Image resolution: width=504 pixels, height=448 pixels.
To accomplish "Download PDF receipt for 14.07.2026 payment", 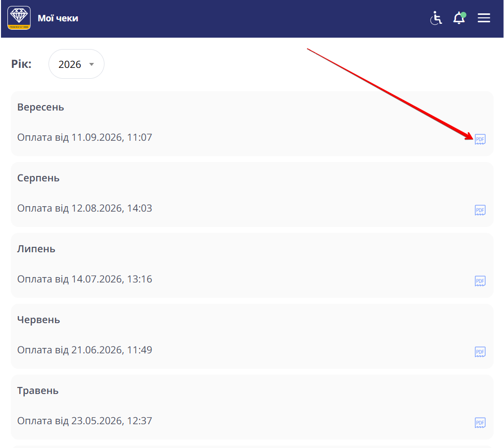I will 480,280.
